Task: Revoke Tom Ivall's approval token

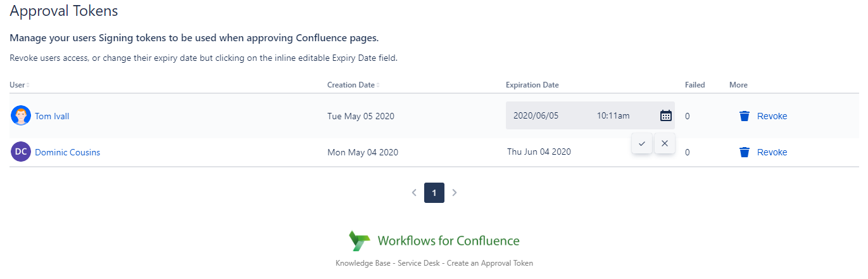Action: [x=772, y=116]
